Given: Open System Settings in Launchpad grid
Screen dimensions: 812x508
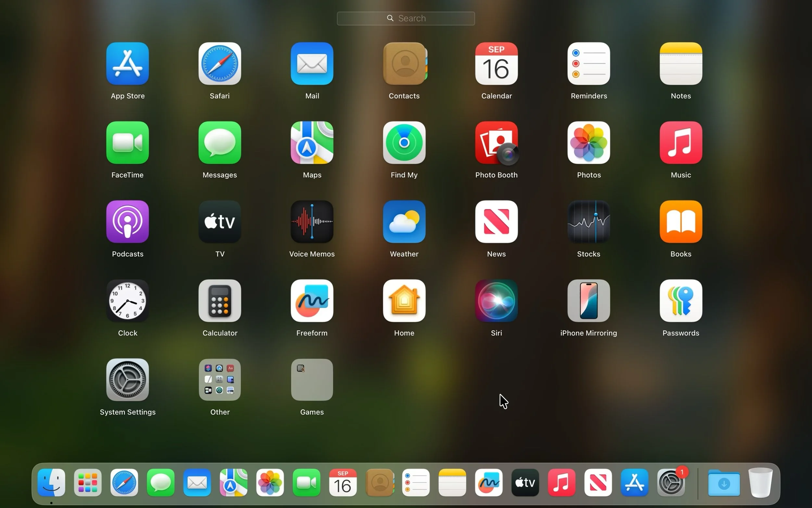Looking at the screenshot, I should tap(128, 380).
